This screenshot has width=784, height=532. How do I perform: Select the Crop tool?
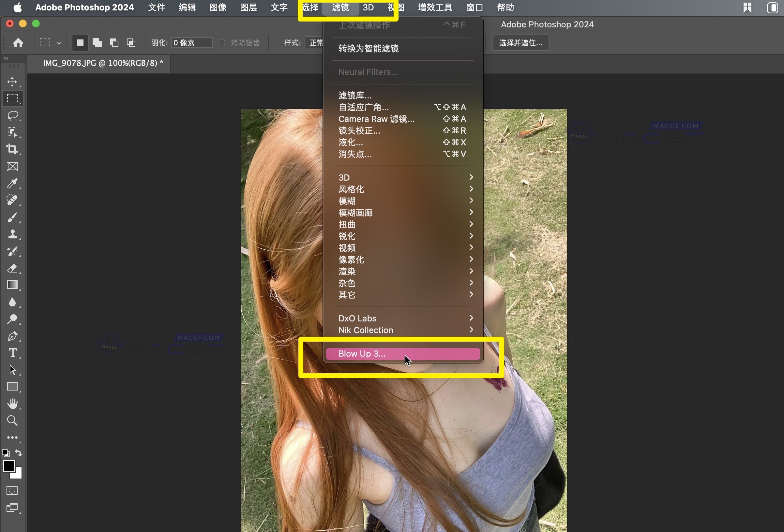12,149
